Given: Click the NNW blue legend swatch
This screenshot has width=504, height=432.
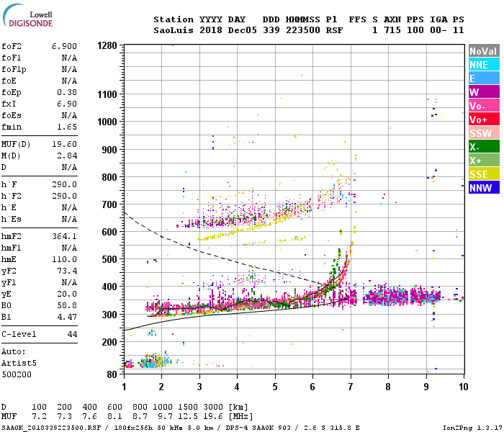Looking at the screenshot, I should 484,188.
